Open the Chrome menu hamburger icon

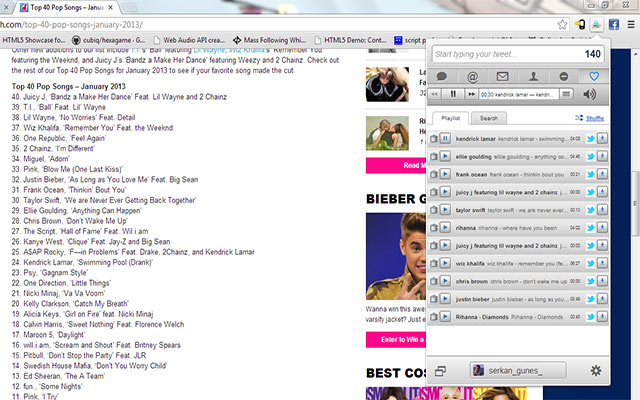[631, 24]
